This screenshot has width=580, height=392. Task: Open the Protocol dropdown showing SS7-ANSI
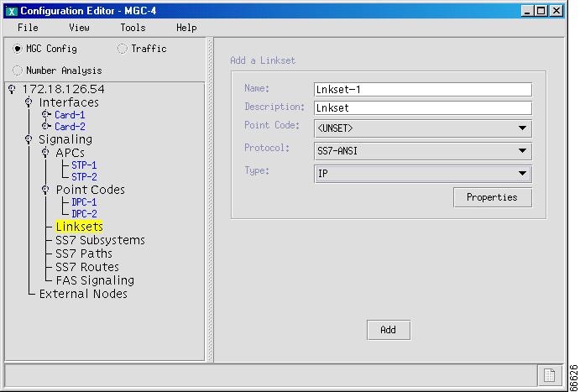[423, 151]
